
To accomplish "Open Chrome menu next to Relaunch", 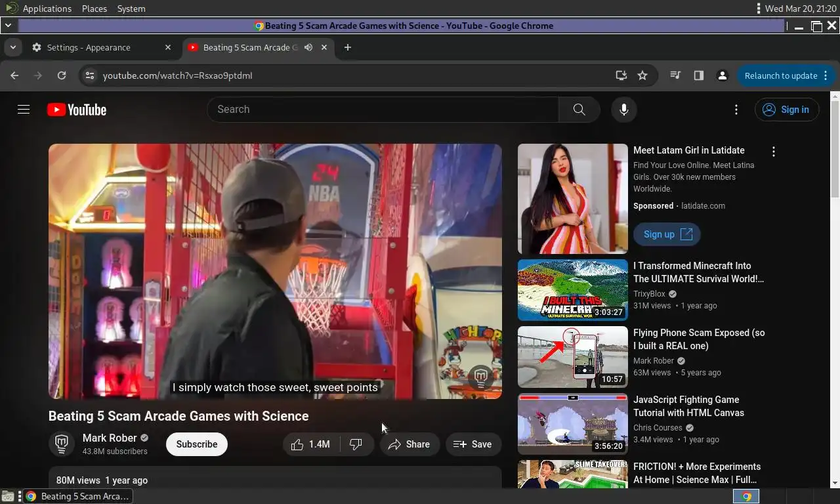I will click(x=826, y=75).
